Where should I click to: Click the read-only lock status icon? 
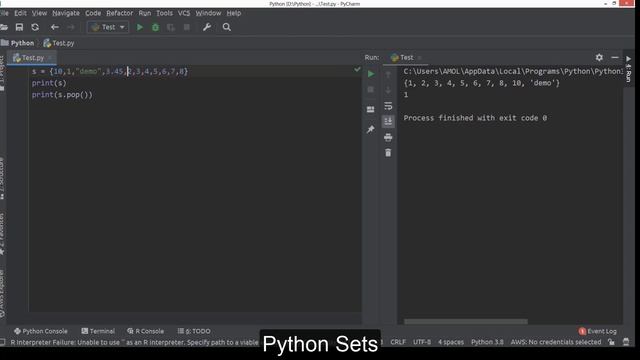pos(611,342)
